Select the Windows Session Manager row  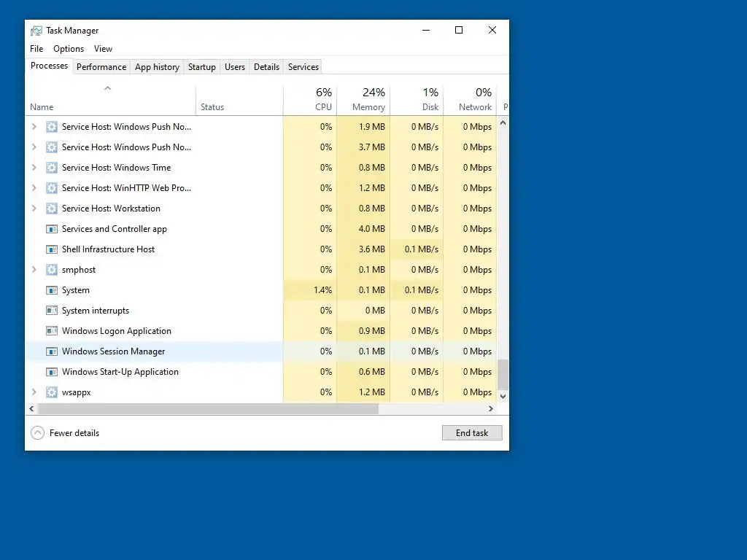pos(261,351)
